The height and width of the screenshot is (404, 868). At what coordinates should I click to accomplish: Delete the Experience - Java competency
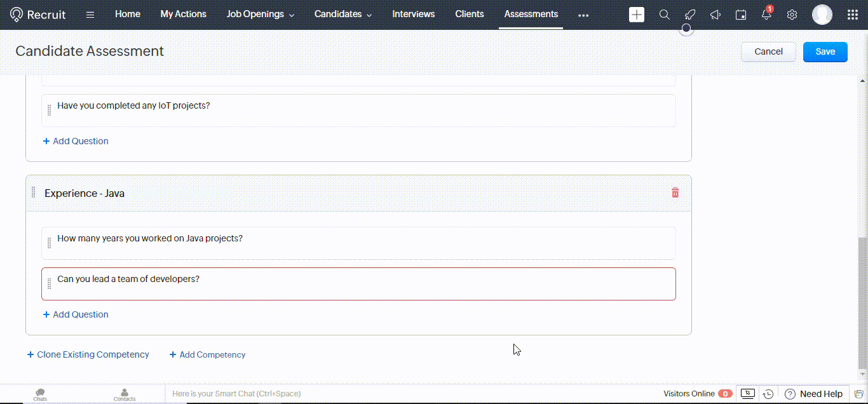pyautogui.click(x=675, y=193)
